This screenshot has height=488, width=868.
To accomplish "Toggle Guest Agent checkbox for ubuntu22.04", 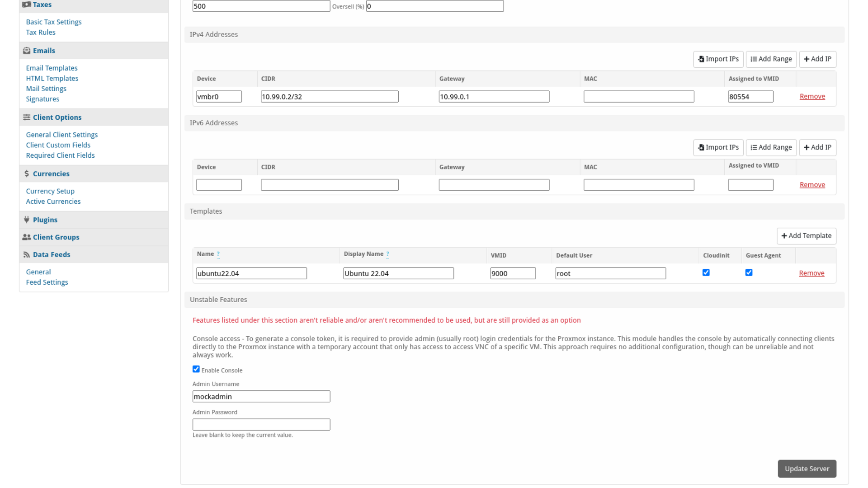I will coord(749,272).
